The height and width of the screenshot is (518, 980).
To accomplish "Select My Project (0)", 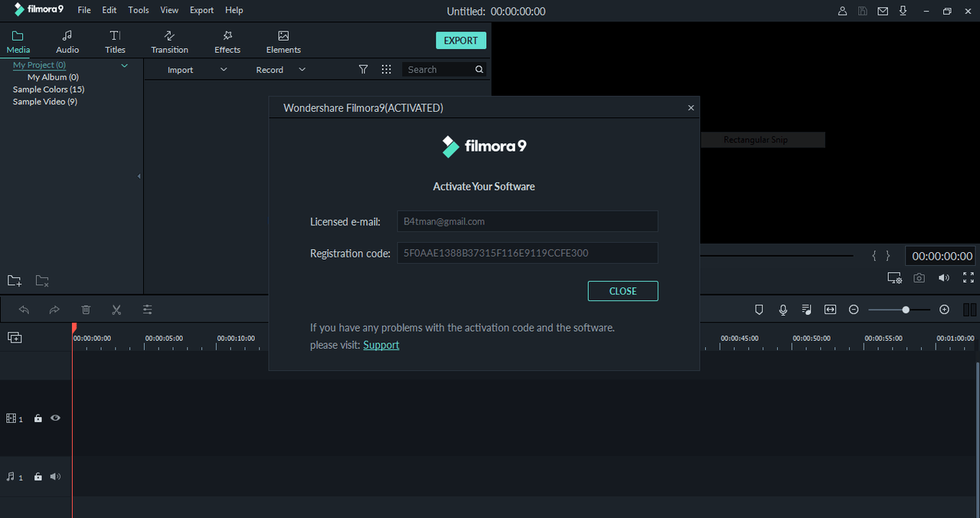I will (x=39, y=65).
